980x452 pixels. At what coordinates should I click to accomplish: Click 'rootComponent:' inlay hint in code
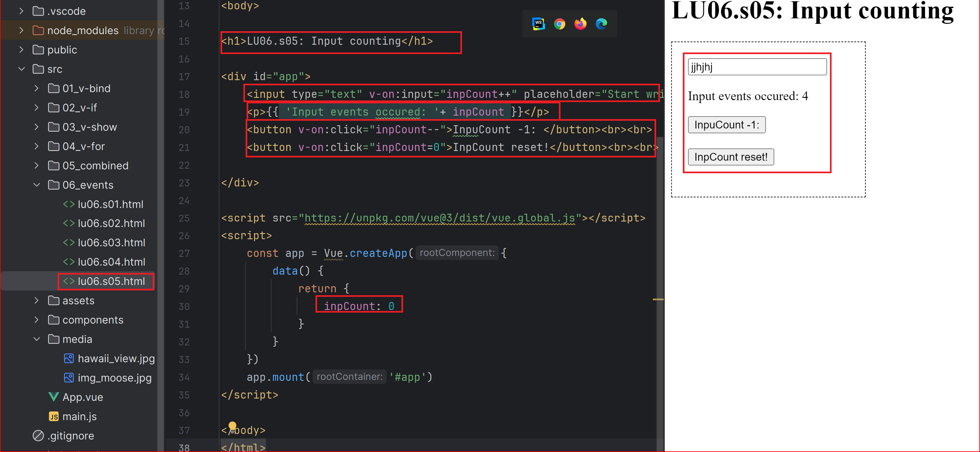[457, 253]
